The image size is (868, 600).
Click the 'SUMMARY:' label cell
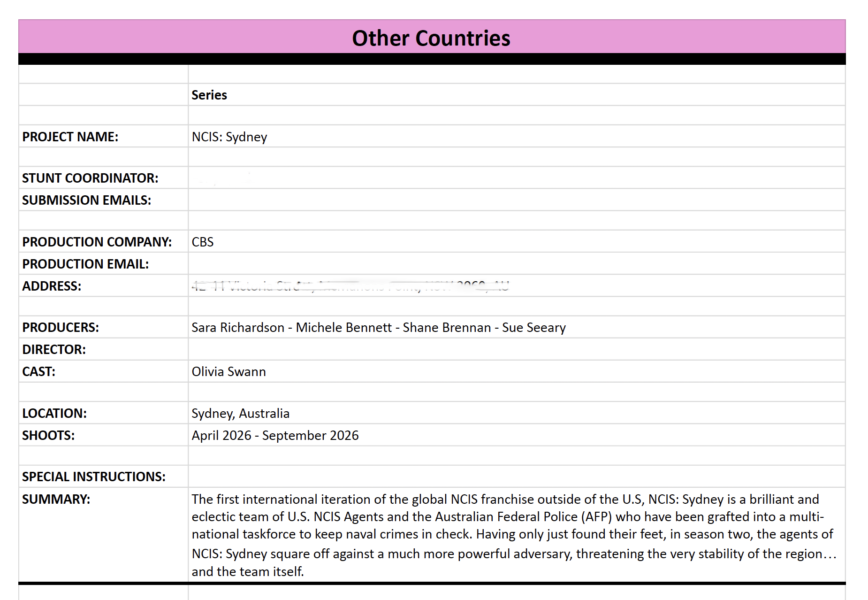pyautogui.click(x=103, y=535)
